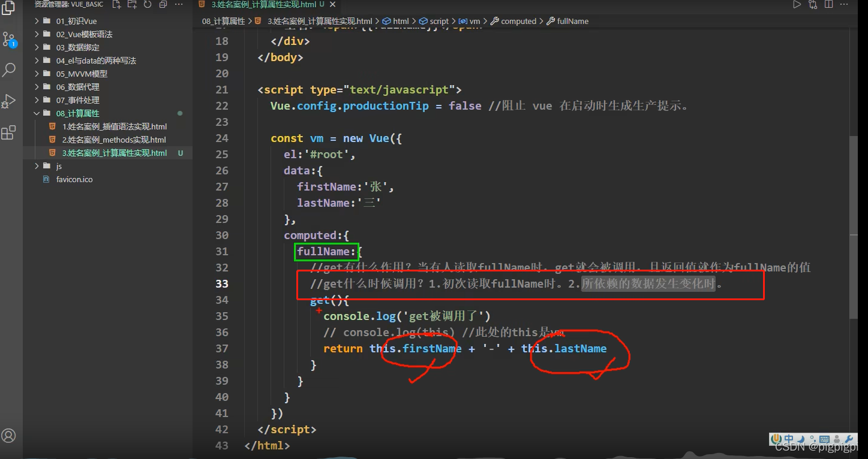Expand the 04_el与data的两种写法 folder
The height and width of the screenshot is (459, 868).
(107, 61)
